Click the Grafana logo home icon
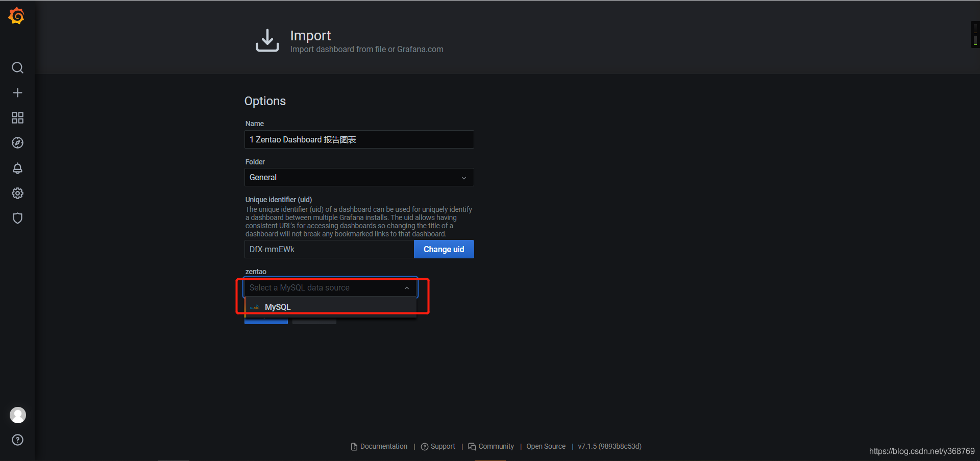980x461 pixels. point(17,16)
